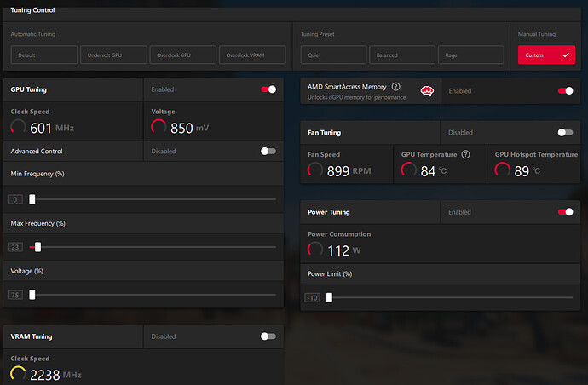588x385 pixels.
Task: Click the 'Power Limit (%)' label
Action: pyautogui.click(x=330, y=274)
